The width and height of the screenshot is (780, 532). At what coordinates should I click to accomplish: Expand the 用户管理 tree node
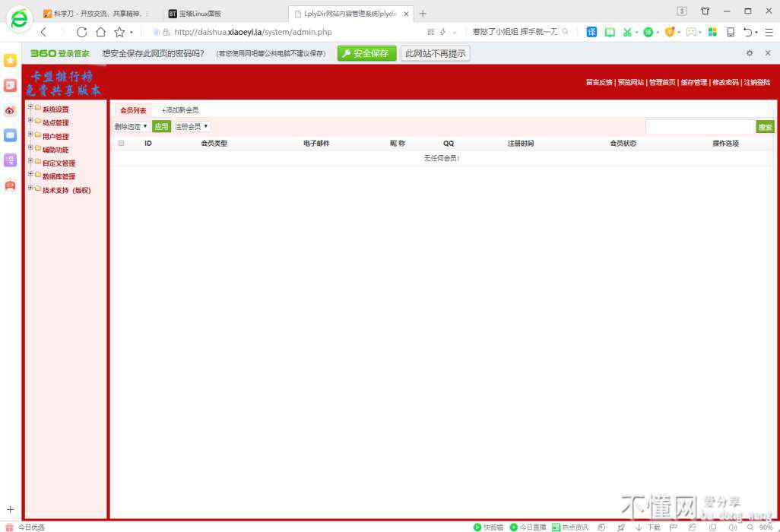coord(30,134)
